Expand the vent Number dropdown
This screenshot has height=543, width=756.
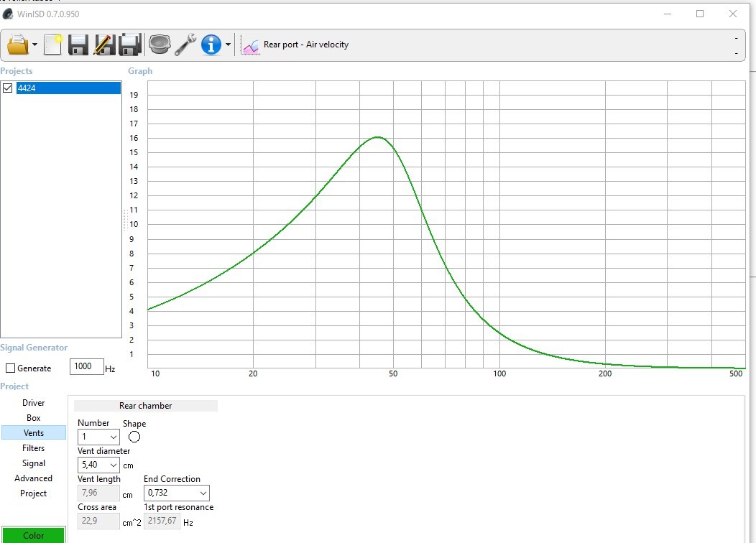(x=98, y=437)
